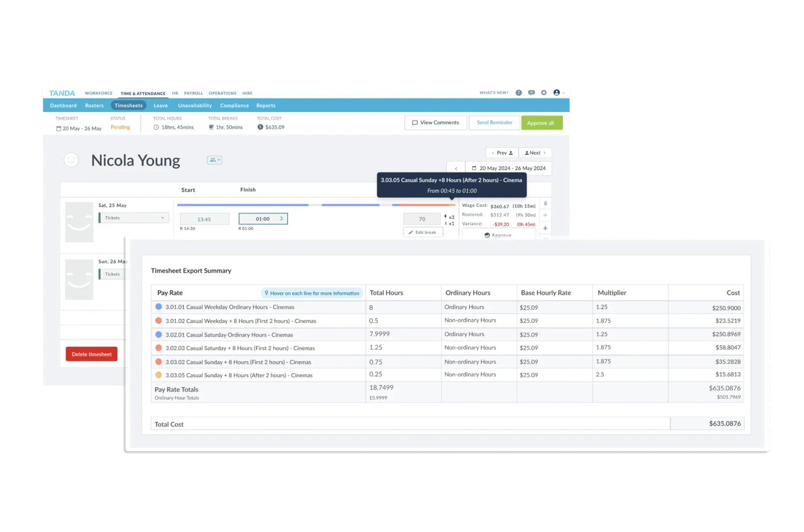The width and height of the screenshot is (804, 532).
Task: Click the lightning x3 break indicator
Action: 449,217
